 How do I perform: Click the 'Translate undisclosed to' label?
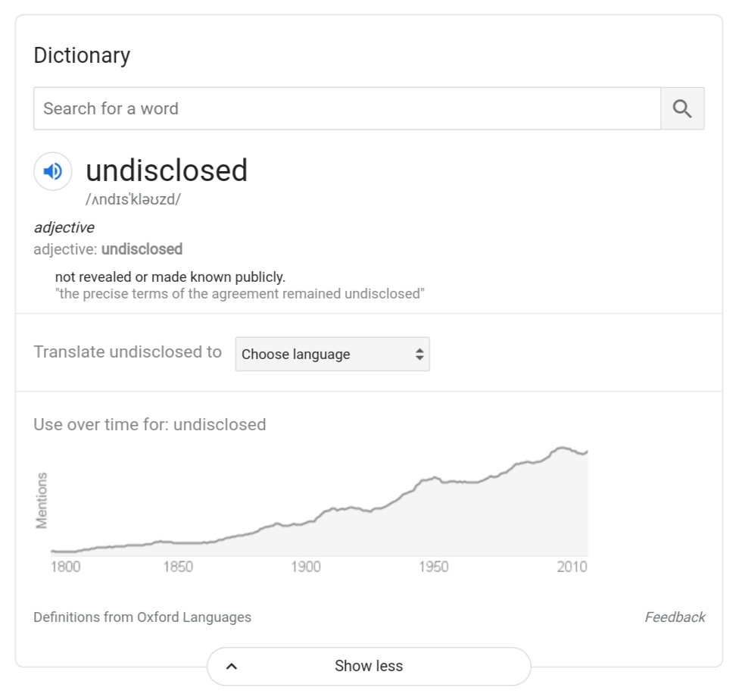point(128,352)
